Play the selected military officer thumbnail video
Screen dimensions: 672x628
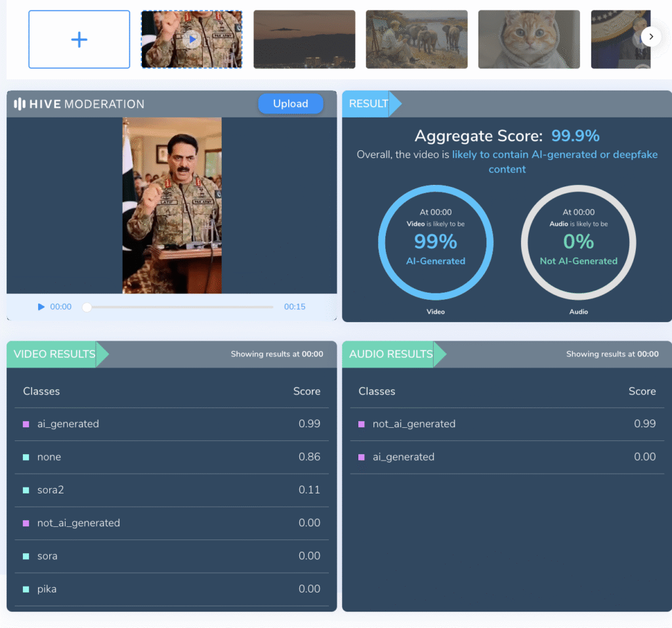pyautogui.click(x=192, y=39)
